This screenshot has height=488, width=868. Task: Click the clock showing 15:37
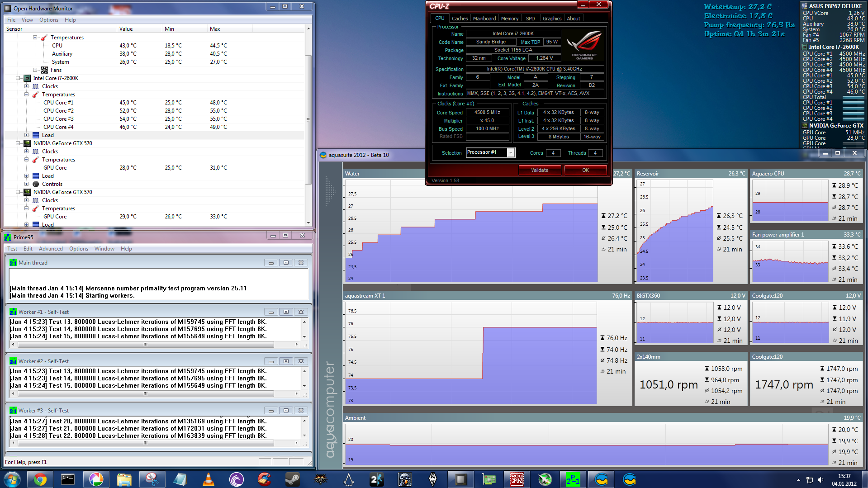click(844, 476)
